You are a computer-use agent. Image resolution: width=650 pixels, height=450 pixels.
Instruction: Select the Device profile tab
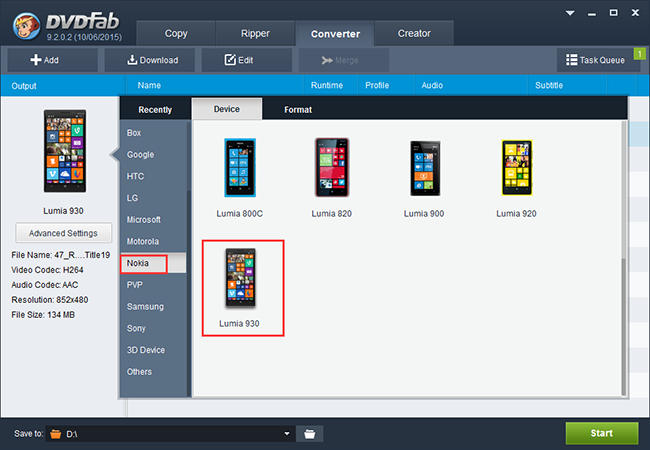click(227, 109)
